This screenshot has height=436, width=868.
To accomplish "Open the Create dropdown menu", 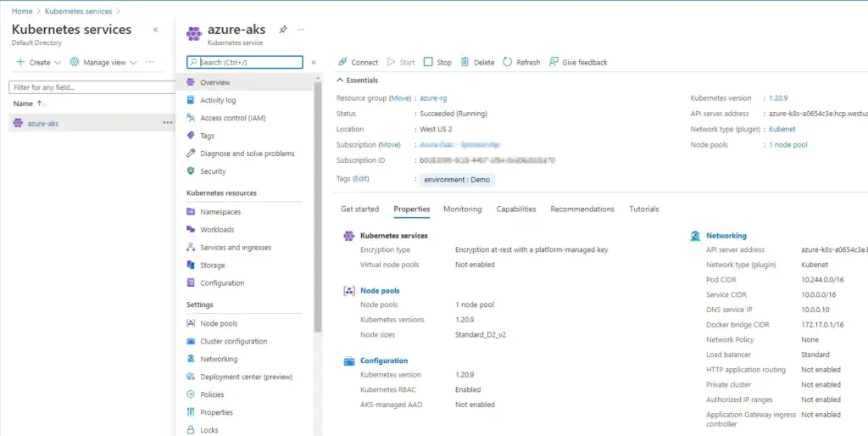I will click(39, 62).
